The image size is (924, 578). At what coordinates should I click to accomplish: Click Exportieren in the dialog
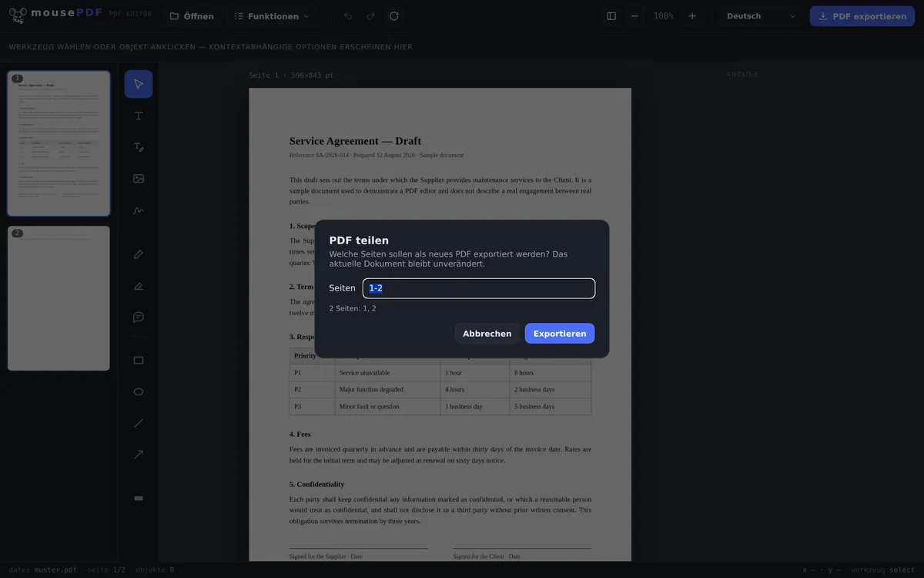tap(560, 334)
